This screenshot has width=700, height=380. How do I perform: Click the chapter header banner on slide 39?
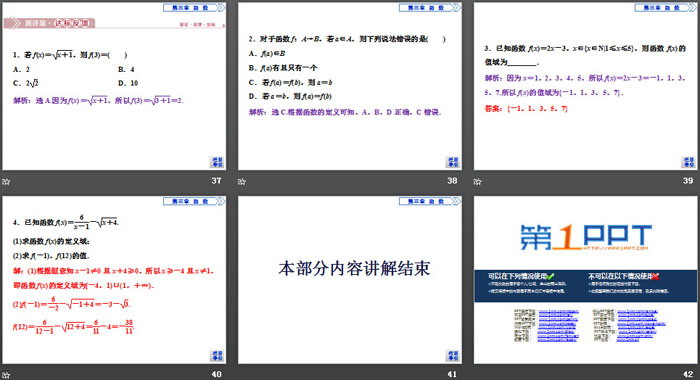click(x=666, y=8)
